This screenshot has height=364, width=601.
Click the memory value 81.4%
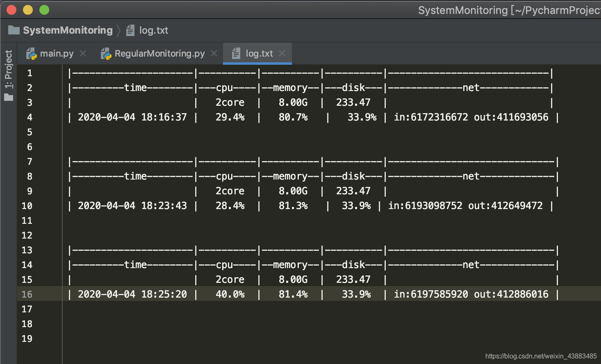(293, 294)
